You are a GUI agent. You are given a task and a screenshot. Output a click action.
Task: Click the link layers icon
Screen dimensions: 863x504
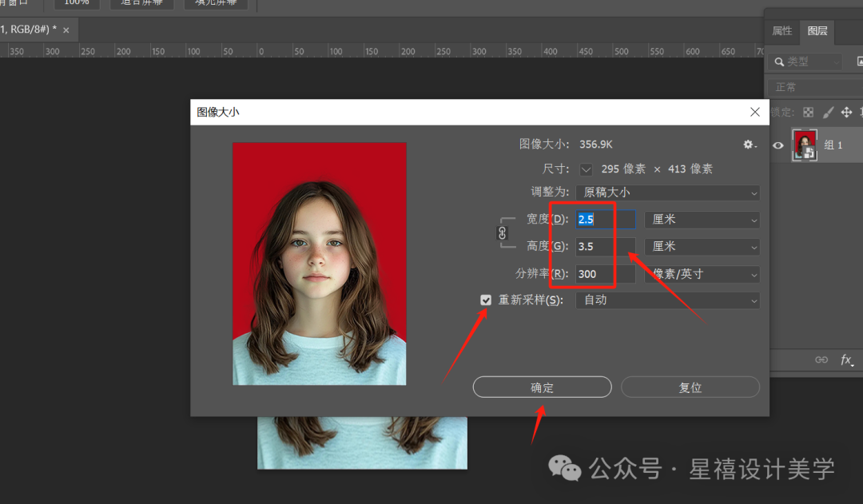[821, 360]
